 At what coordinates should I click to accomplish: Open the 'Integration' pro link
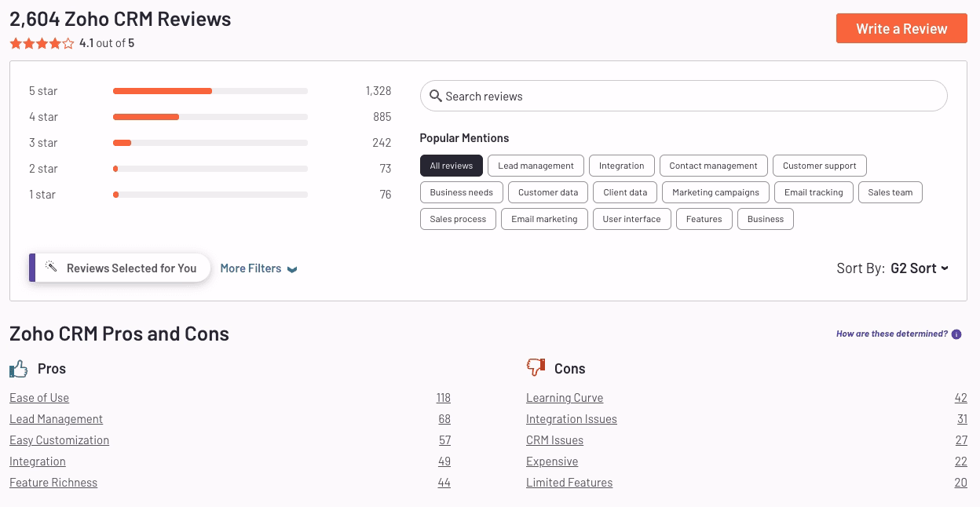click(38, 461)
